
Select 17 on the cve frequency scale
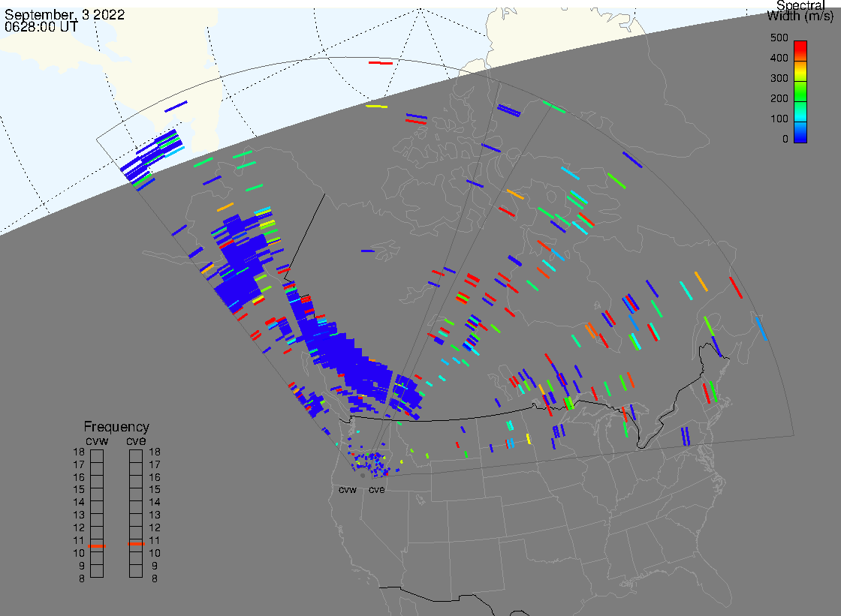(x=155, y=465)
